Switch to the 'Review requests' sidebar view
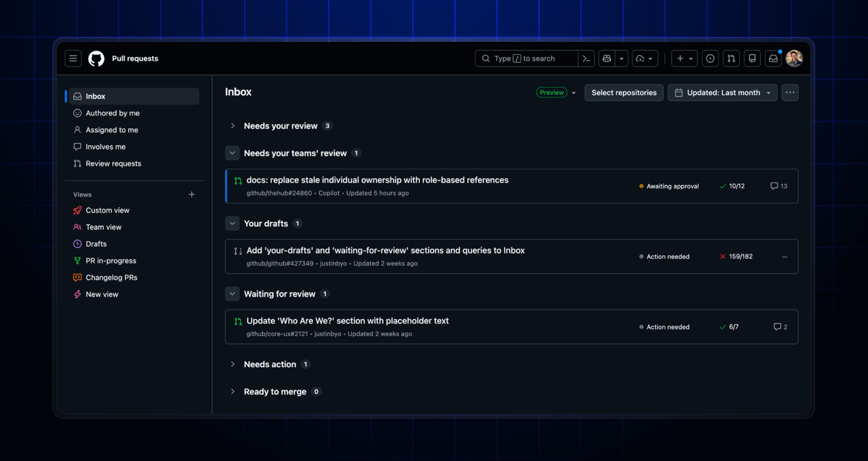The image size is (868, 461). 113,163
